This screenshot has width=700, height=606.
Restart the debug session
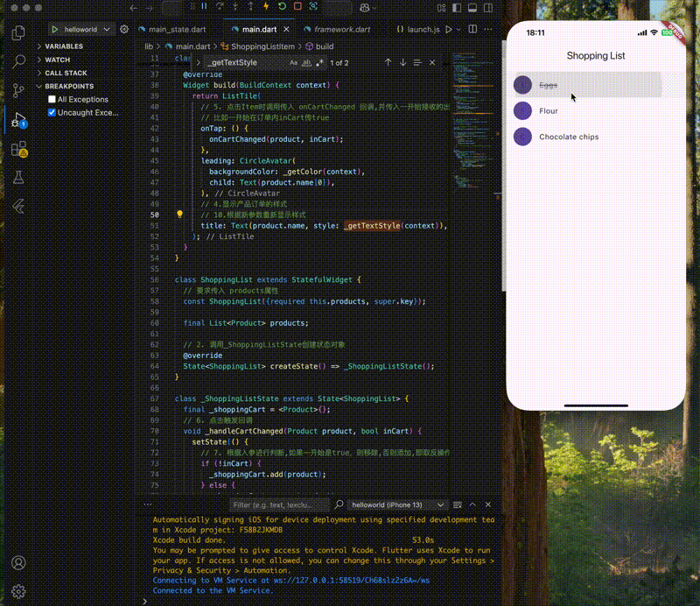(x=282, y=6)
